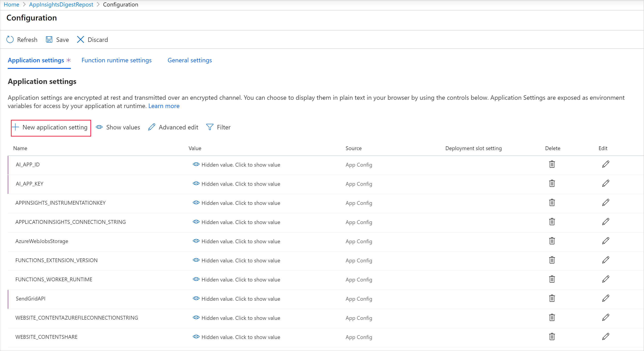Toggle Show values for all settings
644x351 pixels.
click(118, 127)
